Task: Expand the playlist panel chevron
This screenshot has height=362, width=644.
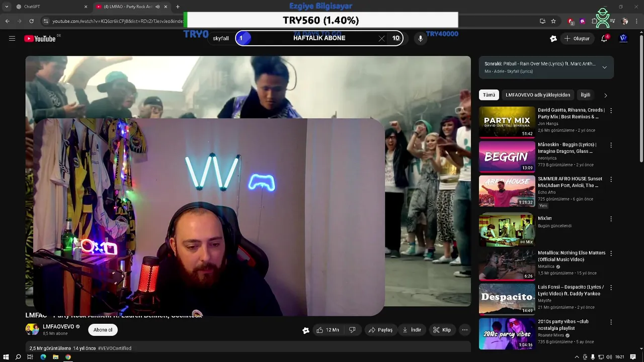Action: coord(604,67)
